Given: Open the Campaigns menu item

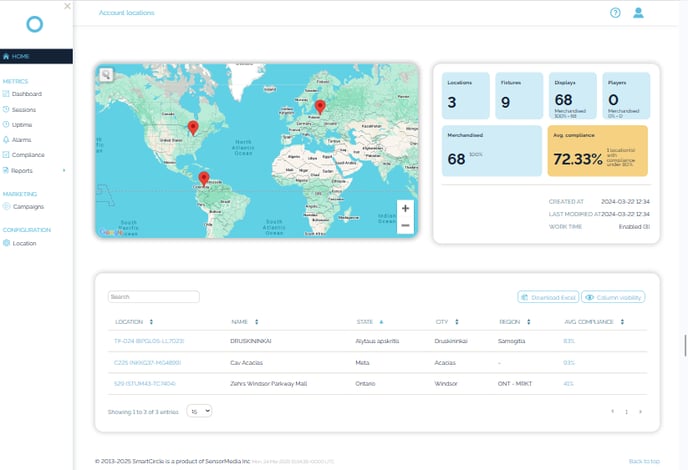Looking at the screenshot, I should tap(29, 207).
